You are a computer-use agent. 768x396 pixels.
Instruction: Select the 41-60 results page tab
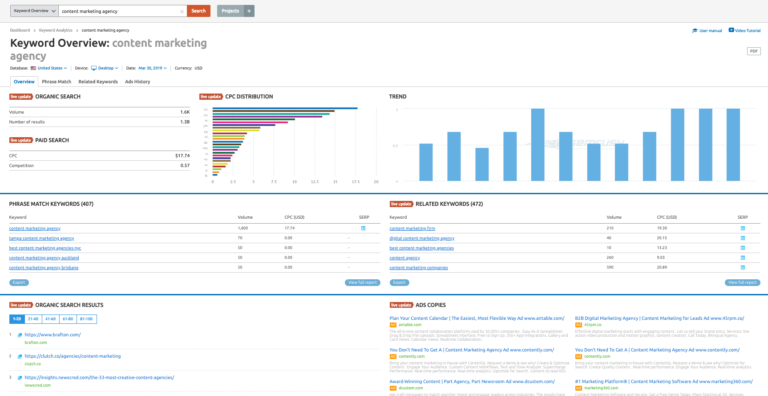pos(51,319)
